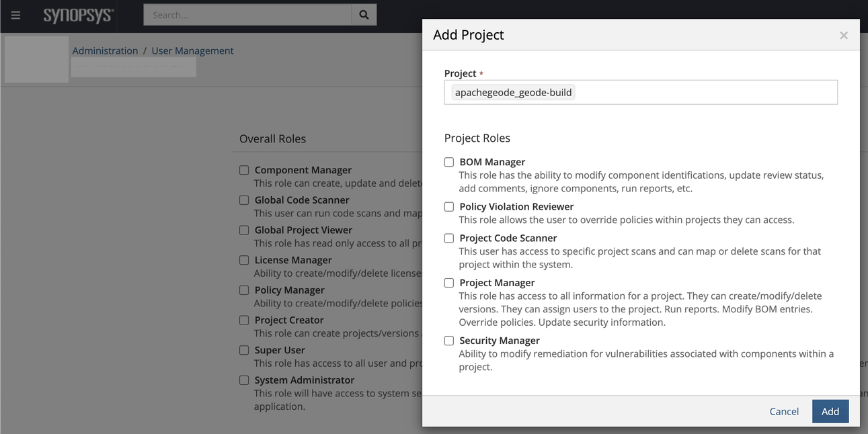This screenshot has height=434, width=868.
Task: Go to the Administration breadcrumb
Action: 105,51
